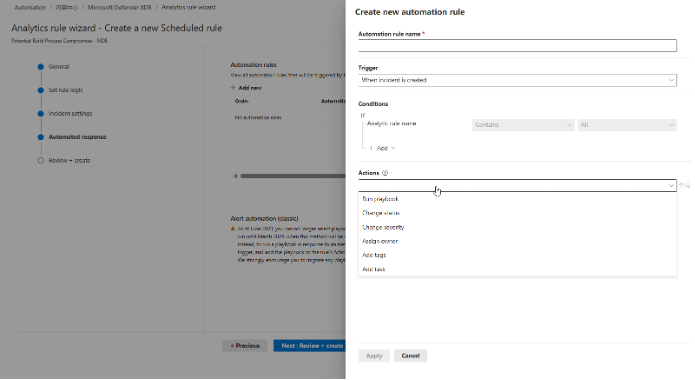Click the horizontal scrollbar in automation rules
The width and height of the screenshot is (695, 380).
[293, 176]
